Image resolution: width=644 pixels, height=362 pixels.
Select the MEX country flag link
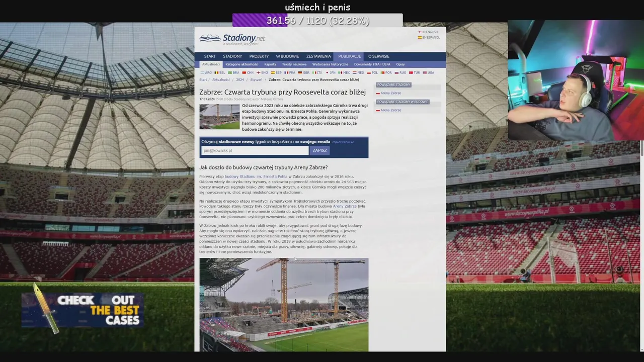click(344, 72)
